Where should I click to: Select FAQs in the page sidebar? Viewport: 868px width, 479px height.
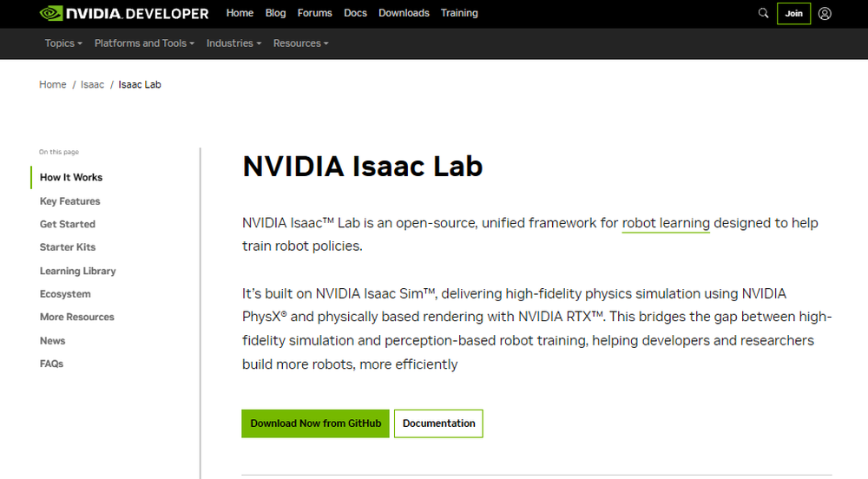coord(51,364)
